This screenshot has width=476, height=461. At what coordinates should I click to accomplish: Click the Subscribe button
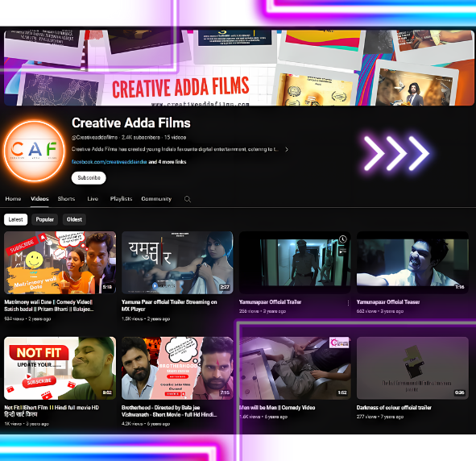[89, 177]
